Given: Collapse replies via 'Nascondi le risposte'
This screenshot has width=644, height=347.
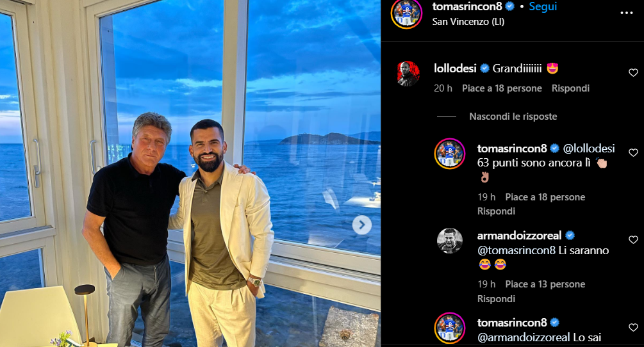Looking at the screenshot, I should coord(513,117).
